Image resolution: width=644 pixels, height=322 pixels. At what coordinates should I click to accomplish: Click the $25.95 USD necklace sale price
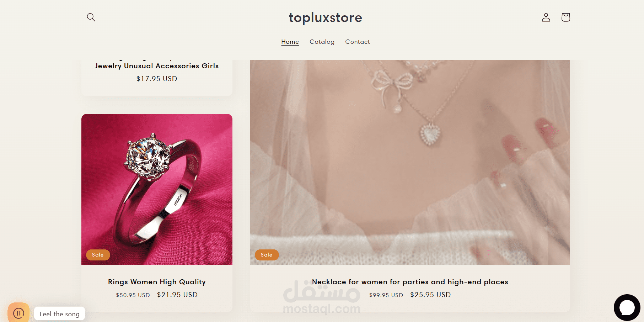click(430, 295)
